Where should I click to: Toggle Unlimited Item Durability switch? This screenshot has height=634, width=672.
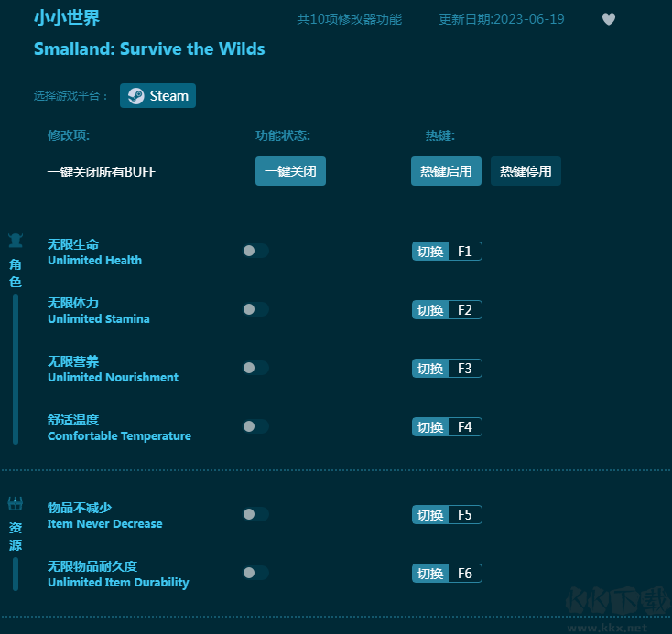tap(255, 573)
